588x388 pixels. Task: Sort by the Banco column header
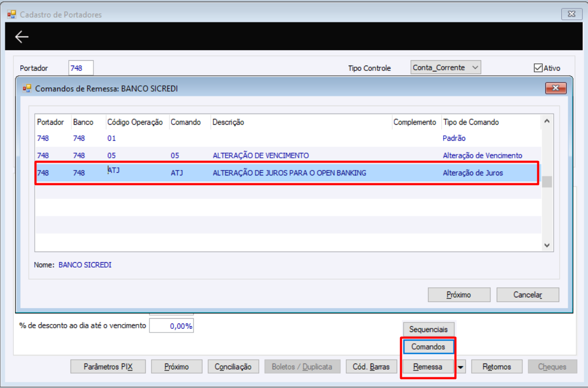(x=83, y=122)
